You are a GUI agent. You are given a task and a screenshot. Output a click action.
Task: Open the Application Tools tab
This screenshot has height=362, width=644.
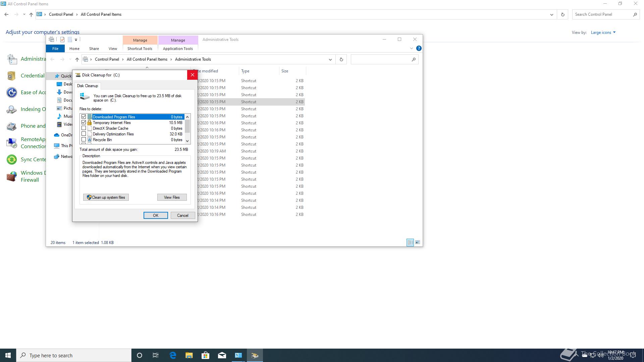point(178,49)
